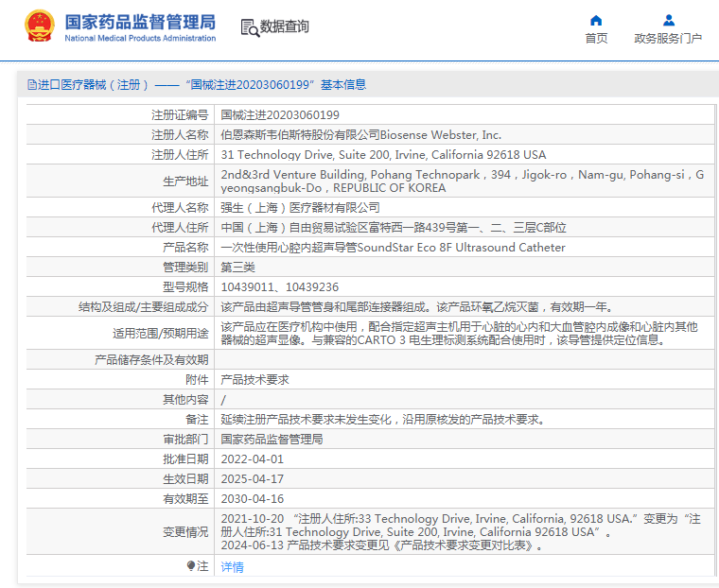Click the 数据查询 heading text
The image size is (719, 588).
coord(285,26)
